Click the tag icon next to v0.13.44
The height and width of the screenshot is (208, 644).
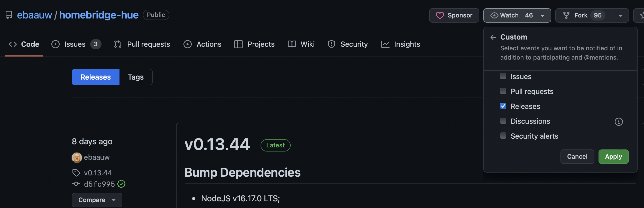(x=76, y=173)
